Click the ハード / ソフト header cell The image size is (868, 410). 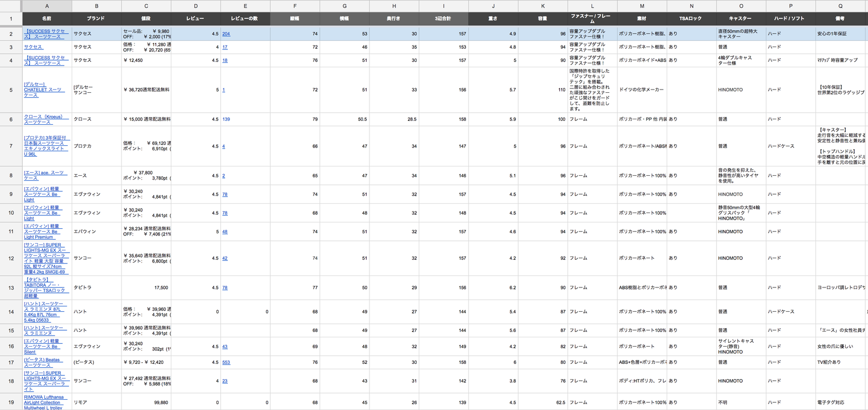790,18
